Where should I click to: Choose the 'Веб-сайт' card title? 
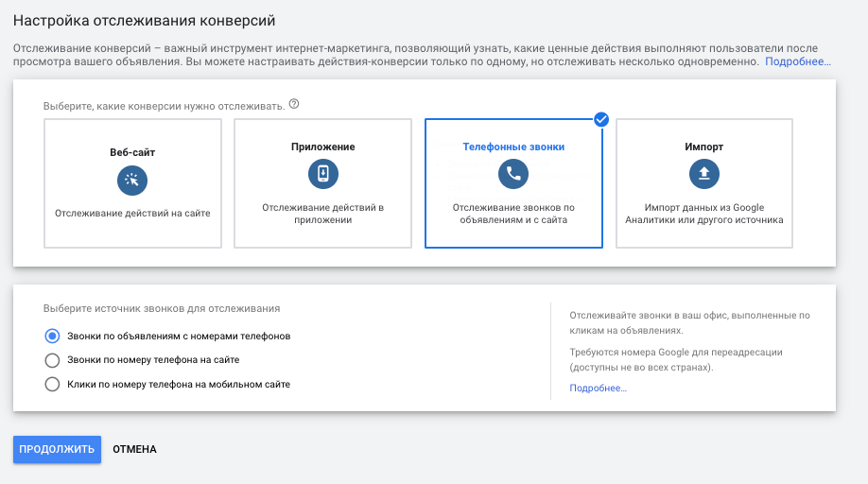pos(132,152)
